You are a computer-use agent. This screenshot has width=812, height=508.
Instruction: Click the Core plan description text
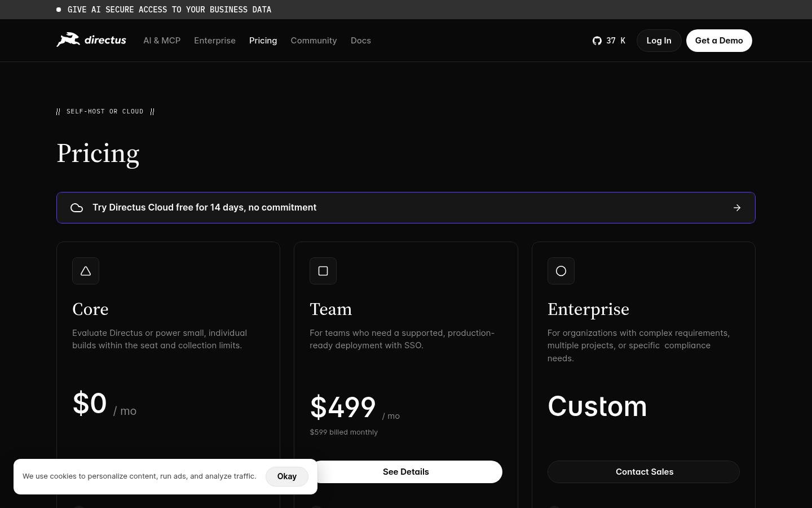click(160, 339)
